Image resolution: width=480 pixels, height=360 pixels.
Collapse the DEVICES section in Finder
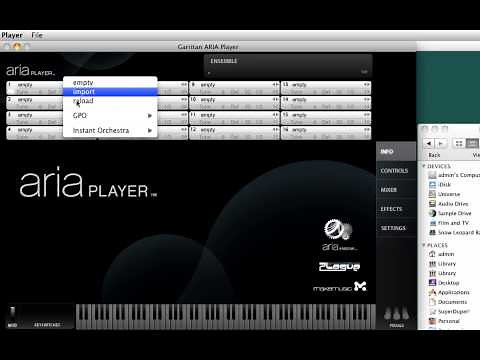(x=424, y=166)
